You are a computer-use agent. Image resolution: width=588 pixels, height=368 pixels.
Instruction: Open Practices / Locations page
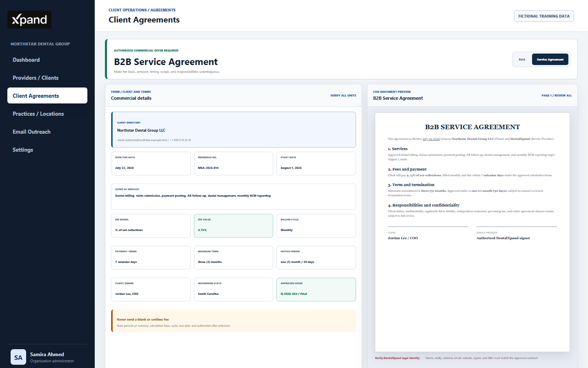47,114
